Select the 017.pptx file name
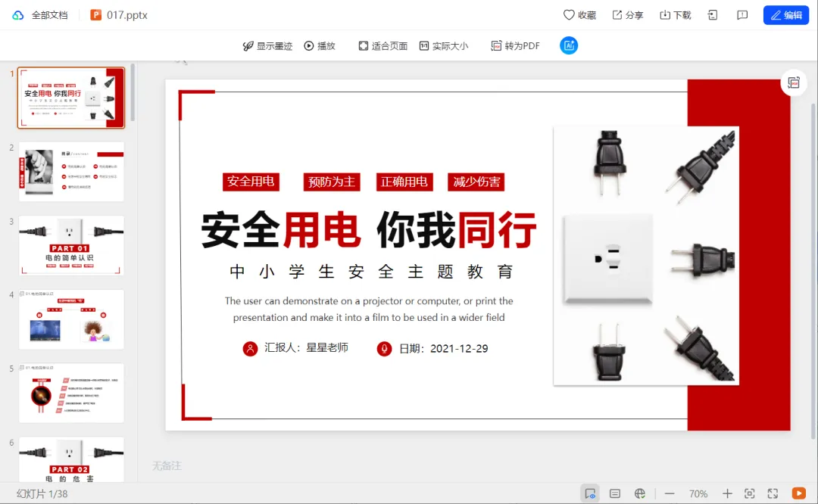Image resolution: width=818 pixels, height=504 pixels. [126, 15]
